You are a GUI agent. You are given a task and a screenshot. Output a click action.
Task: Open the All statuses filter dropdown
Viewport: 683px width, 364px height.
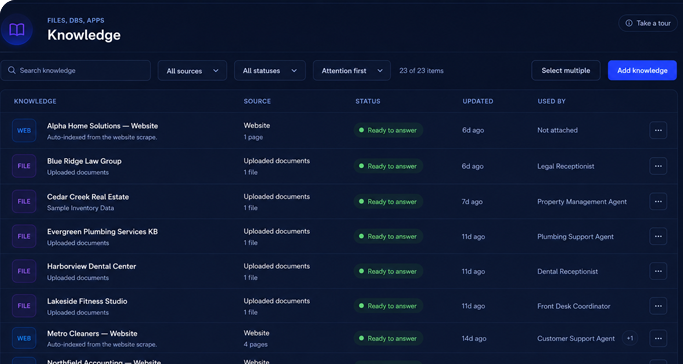(x=270, y=71)
